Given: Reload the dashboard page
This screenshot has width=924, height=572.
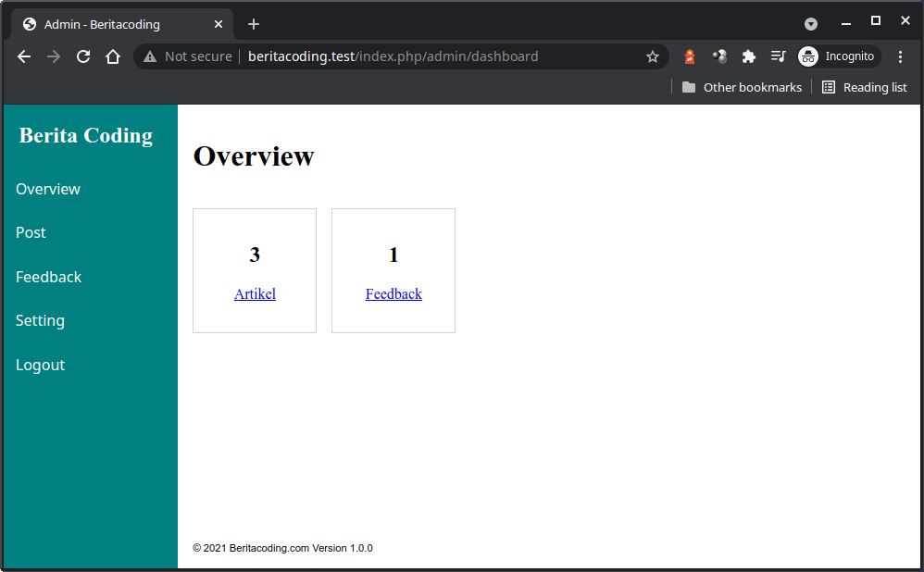Looking at the screenshot, I should pos(82,56).
